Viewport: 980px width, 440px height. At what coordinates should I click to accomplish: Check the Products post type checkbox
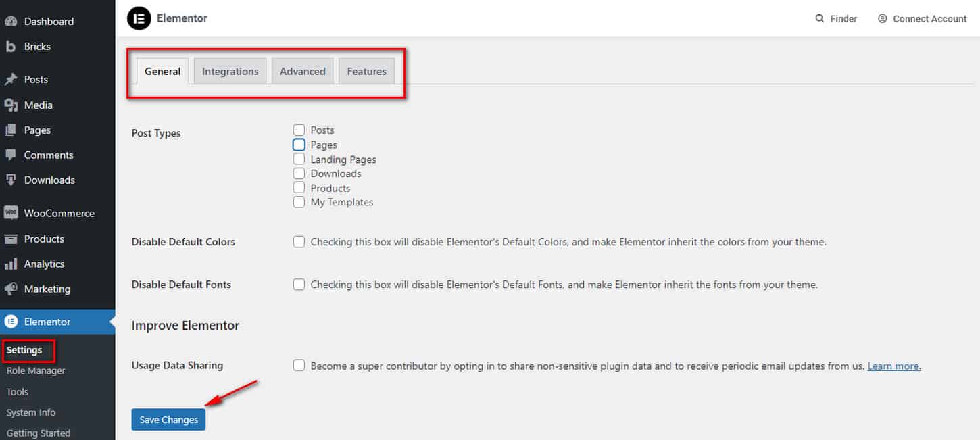(299, 188)
